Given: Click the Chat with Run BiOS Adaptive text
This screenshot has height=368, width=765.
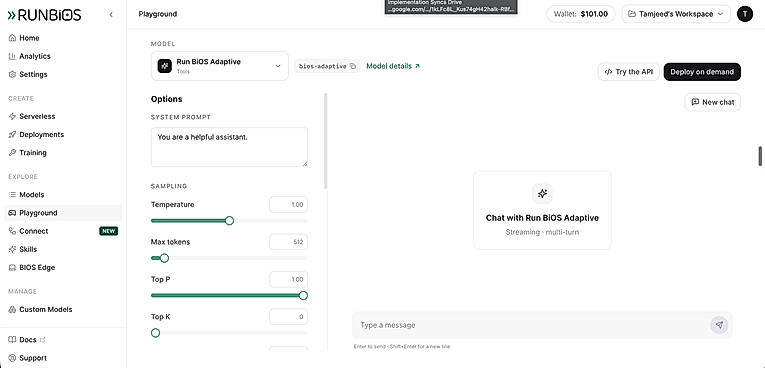Looking at the screenshot, I should pyautogui.click(x=542, y=218).
